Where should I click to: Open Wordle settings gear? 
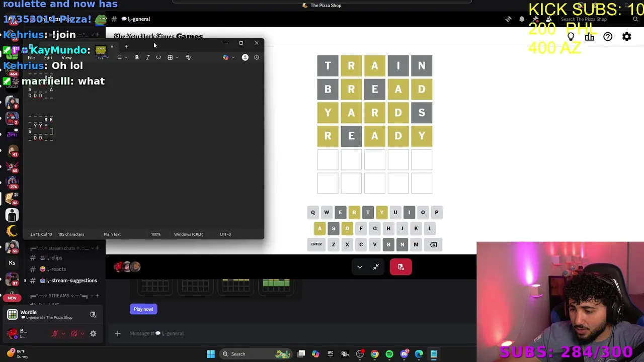tap(627, 37)
